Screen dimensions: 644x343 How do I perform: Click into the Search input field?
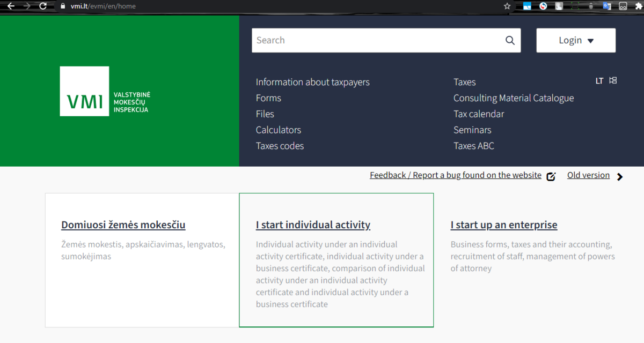click(x=378, y=40)
